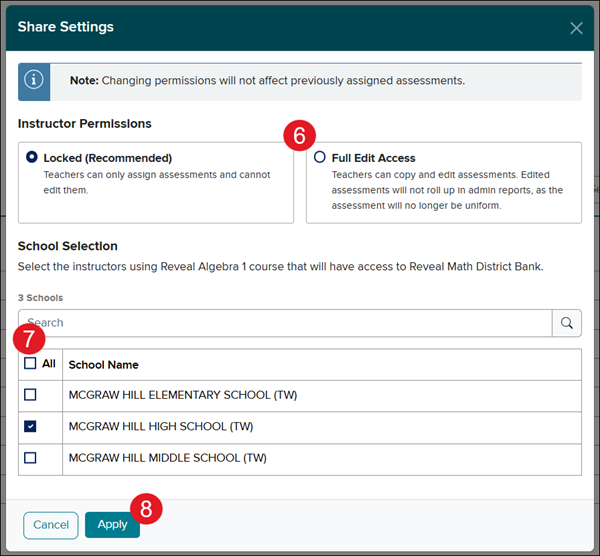Check McGraw Hill Middle School checkbox
Viewport: 600px width, 556px height.
(x=30, y=458)
